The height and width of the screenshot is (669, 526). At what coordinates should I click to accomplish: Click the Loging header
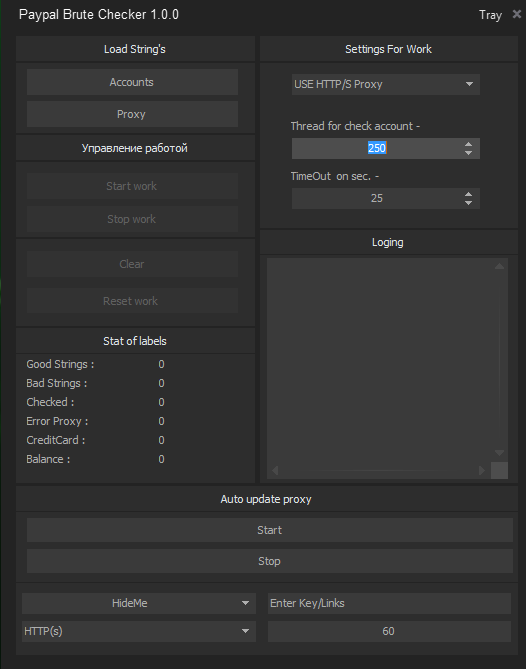coord(388,242)
